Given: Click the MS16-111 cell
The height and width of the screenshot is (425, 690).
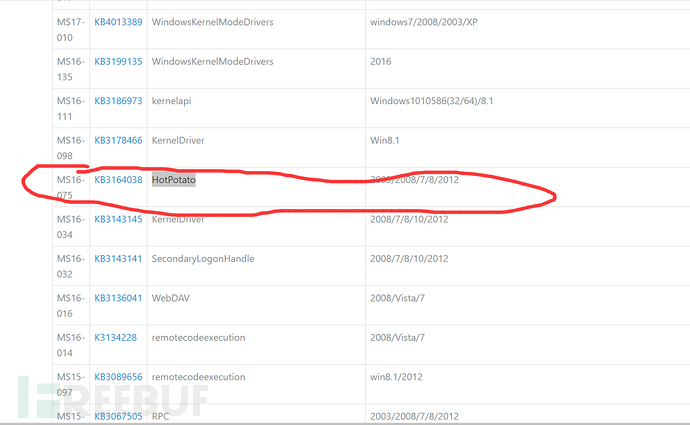Looking at the screenshot, I should click(70, 108).
